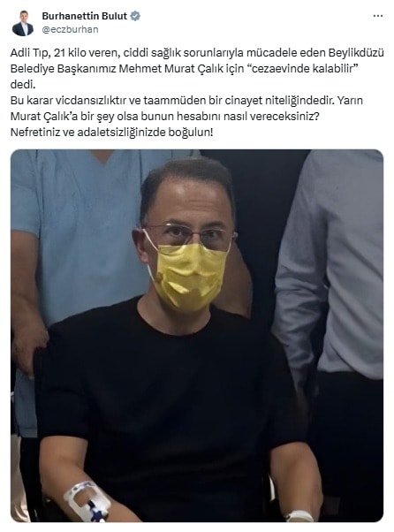394x532 pixels.
Task: Open the @eczburhan handle link
Action: coord(70,29)
